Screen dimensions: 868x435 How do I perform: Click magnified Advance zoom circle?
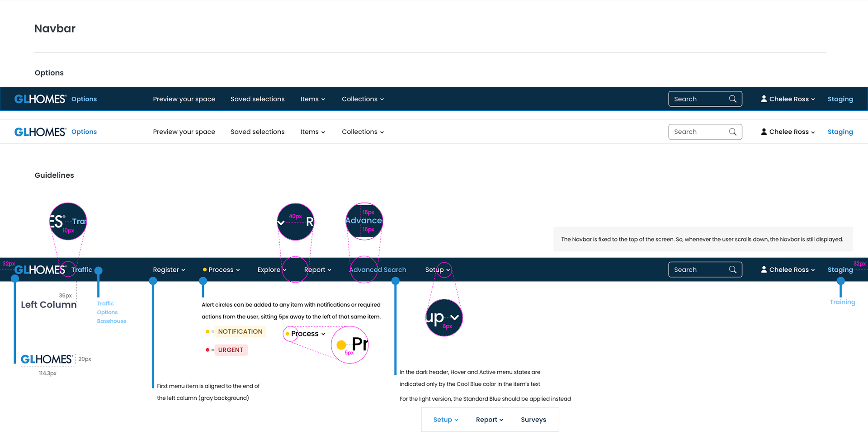point(364,221)
